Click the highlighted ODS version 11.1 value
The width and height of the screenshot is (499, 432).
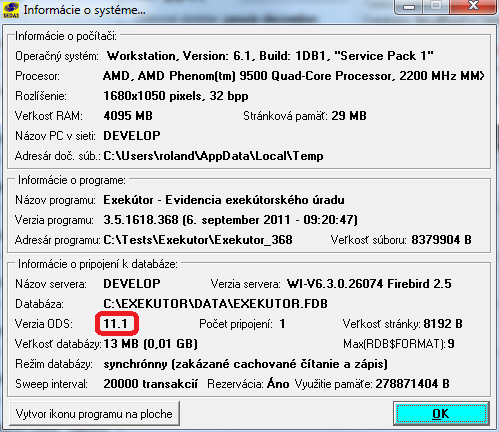click(x=116, y=323)
